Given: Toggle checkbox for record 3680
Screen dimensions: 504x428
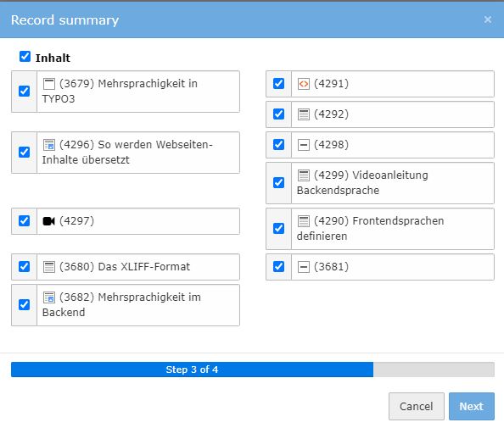Looking at the screenshot, I should [24, 266].
